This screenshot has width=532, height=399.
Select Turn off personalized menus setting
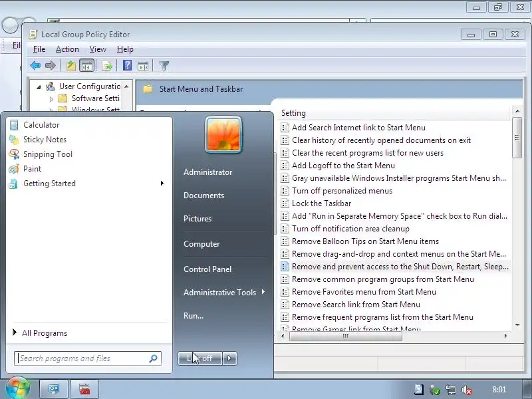coord(342,191)
